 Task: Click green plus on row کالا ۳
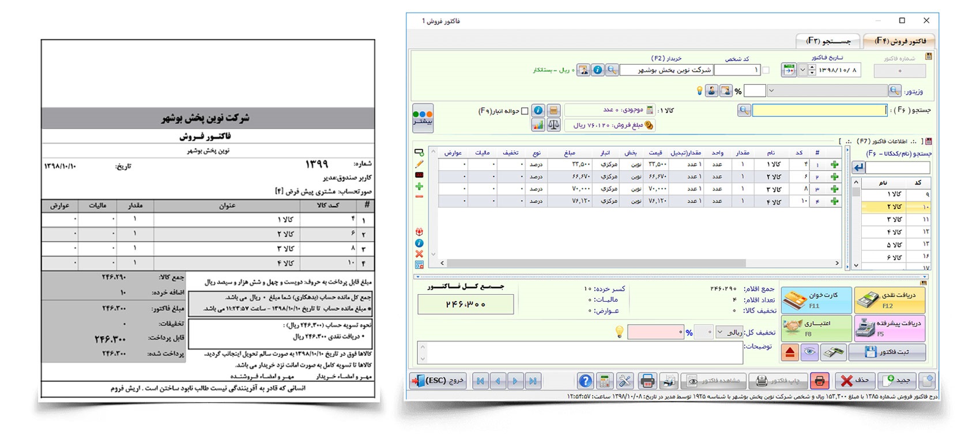click(x=834, y=189)
